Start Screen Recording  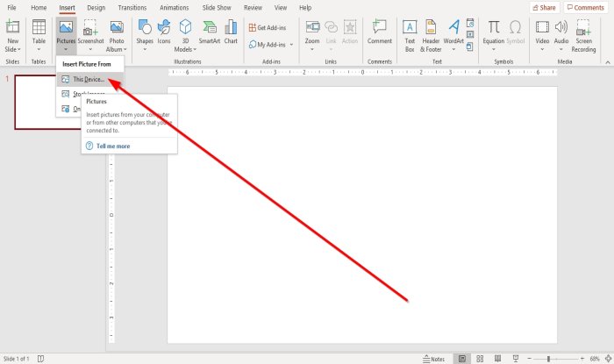click(x=583, y=35)
